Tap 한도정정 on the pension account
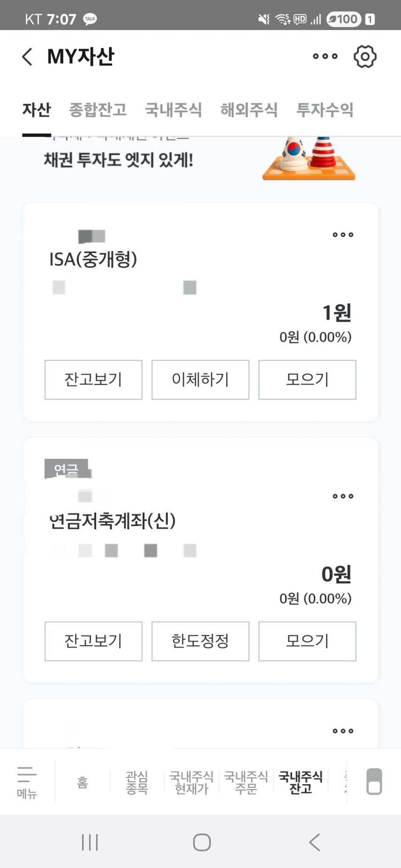The image size is (401, 868). tap(200, 641)
